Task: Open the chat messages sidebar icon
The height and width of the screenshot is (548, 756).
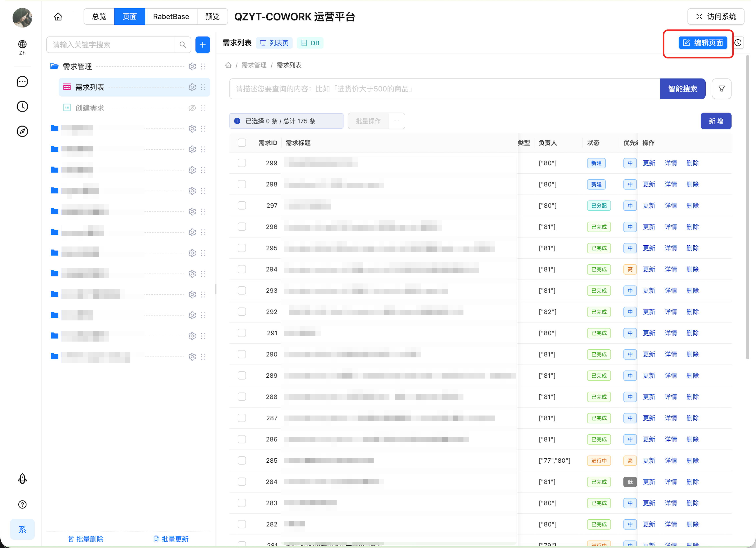Action: pyautogui.click(x=22, y=82)
